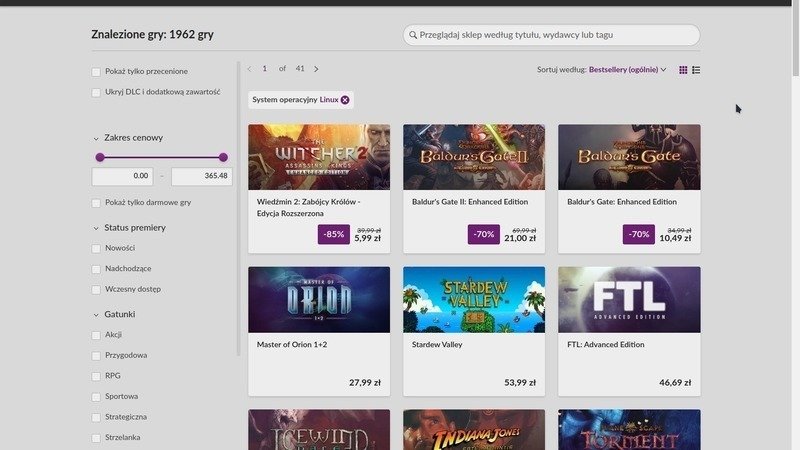This screenshot has height=450, width=800.
Task: Tick Pokaż tylko darmowe gry
Action: pyautogui.click(x=96, y=203)
